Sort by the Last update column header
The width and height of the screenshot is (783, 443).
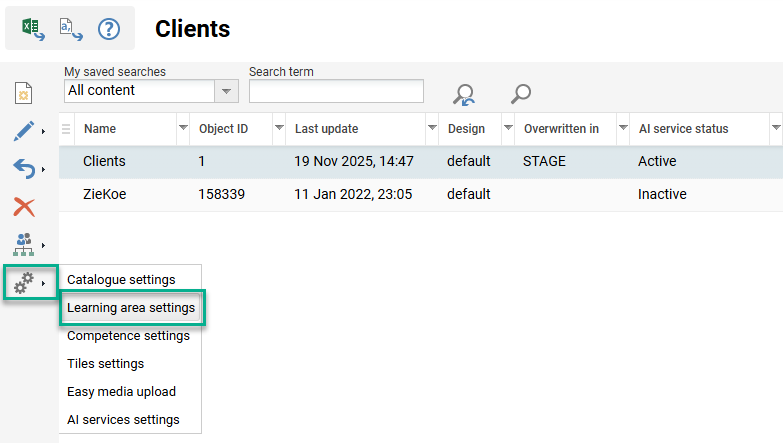click(327, 129)
